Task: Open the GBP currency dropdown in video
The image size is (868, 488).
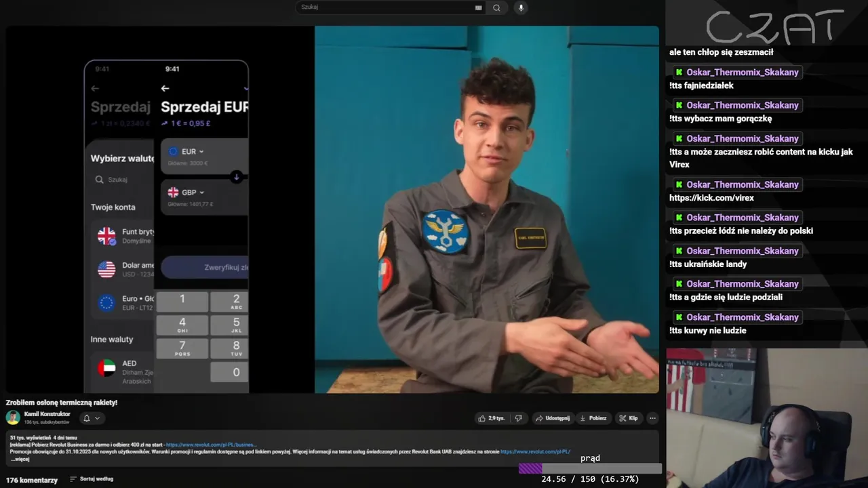Action: pyautogui.click(x=187, y=192)
